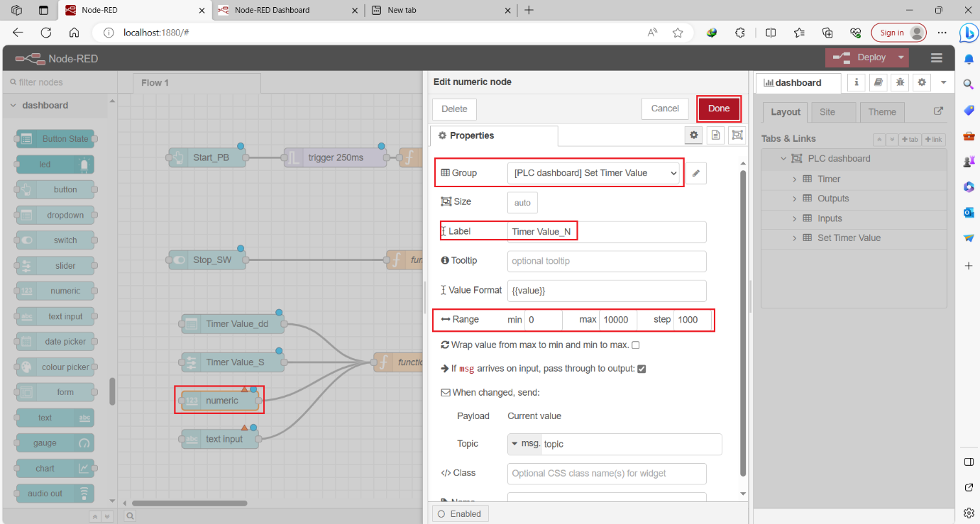The width and height of the screenshot is (980, 524).
Task: Click the pencil icon beside Group dropdown
Action: click(695, 172)
